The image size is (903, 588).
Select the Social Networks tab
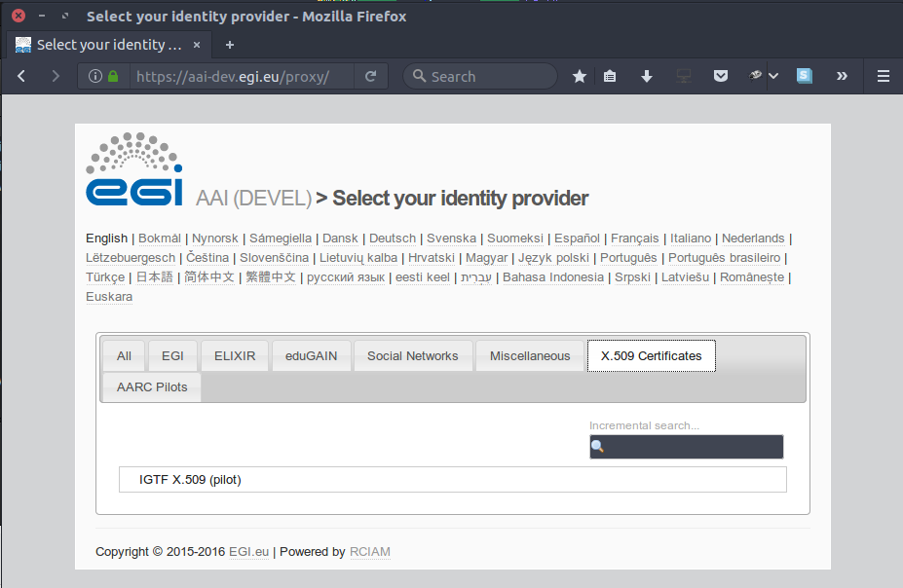click(412, 356)
